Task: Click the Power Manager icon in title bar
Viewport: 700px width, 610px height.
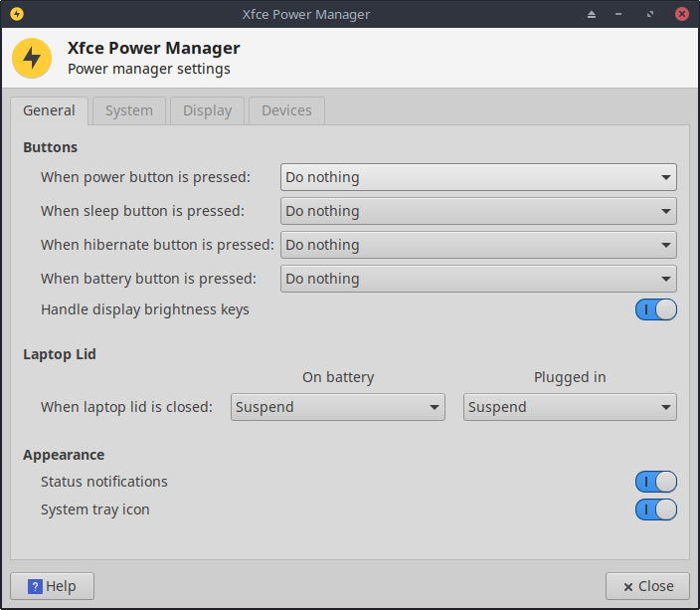Action: pyautogui.click(x=17, y=14)
